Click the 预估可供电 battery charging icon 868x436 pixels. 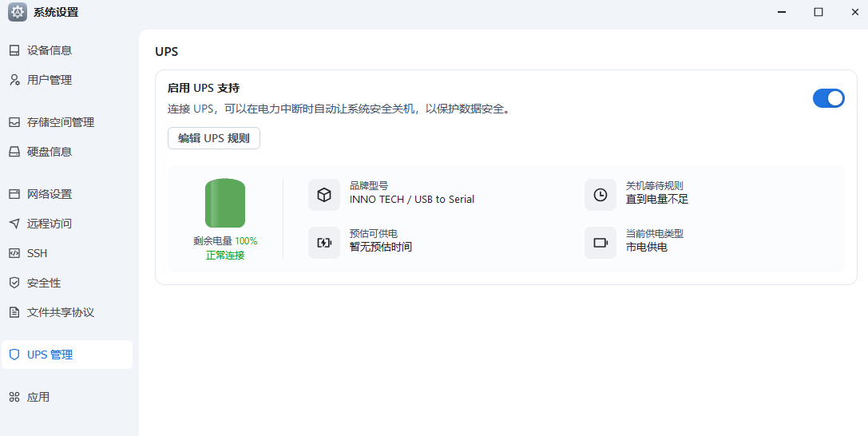(324, 242)
